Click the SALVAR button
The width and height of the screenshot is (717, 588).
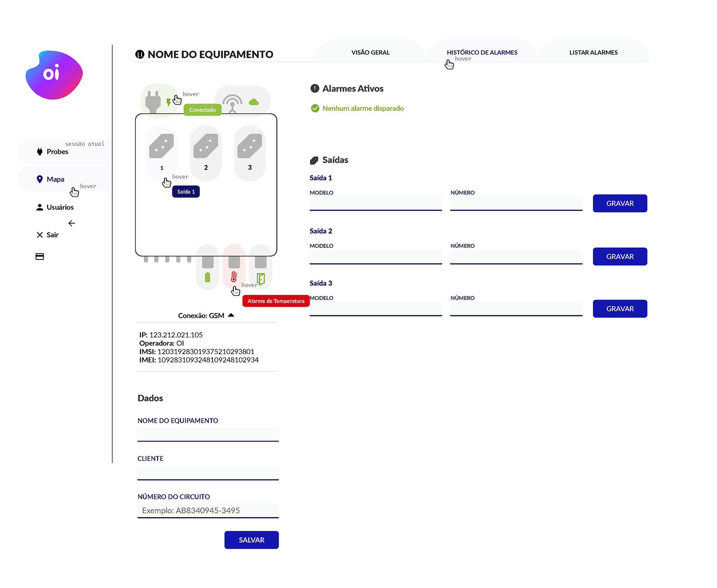click(252, 540)
